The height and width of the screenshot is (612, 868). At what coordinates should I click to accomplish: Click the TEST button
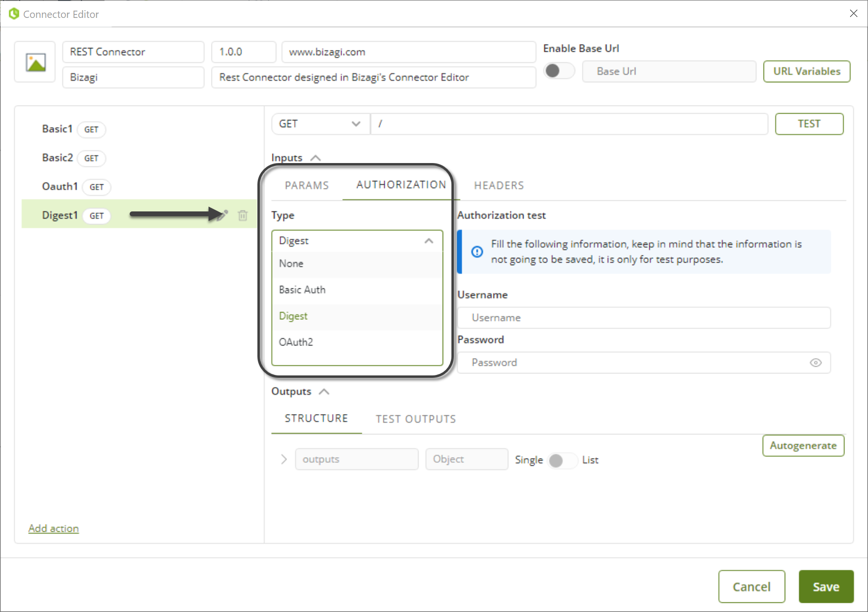tap(809, 124)
